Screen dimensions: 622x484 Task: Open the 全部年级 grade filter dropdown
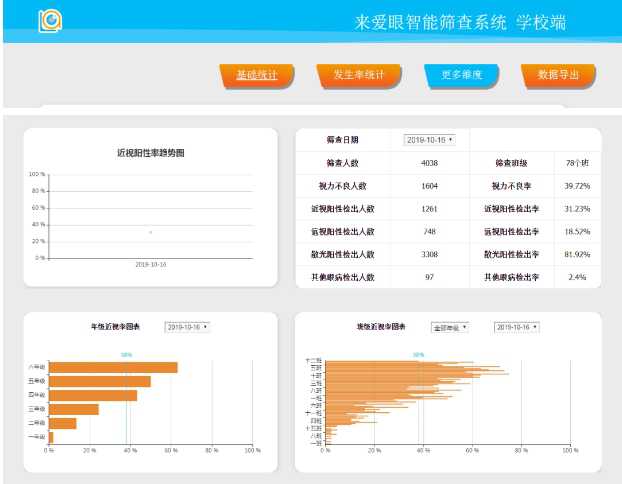point(449,327)
